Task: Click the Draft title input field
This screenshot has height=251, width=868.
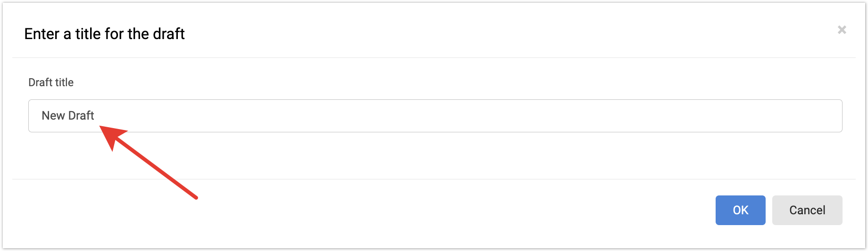Action: (434, 116)
